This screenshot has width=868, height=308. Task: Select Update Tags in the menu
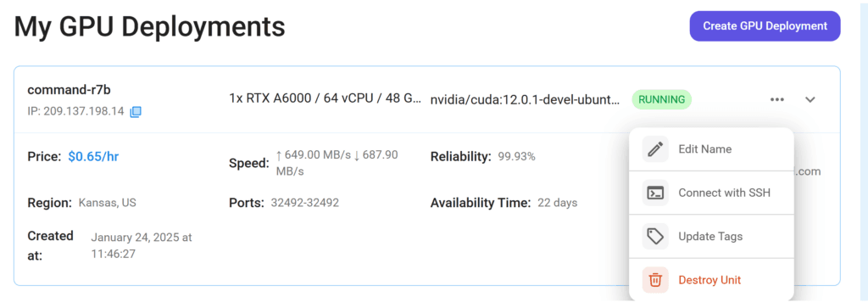pos(711,237)
